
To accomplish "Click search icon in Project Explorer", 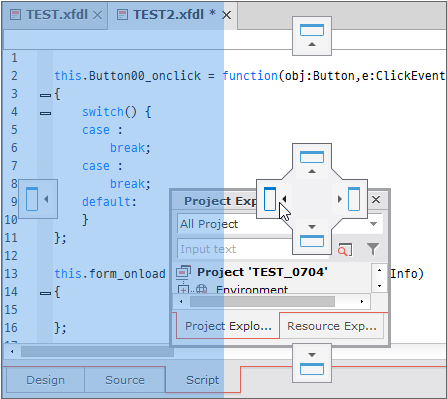I will pos(345,249).
